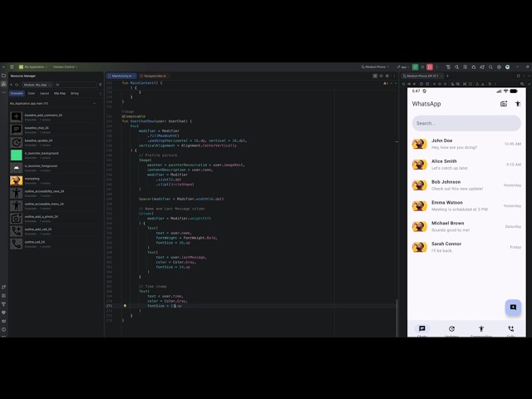Select the Chats bottom navigation icon
Image resolution: width=532 pixels, height=399 pixels.
[422, 329]
